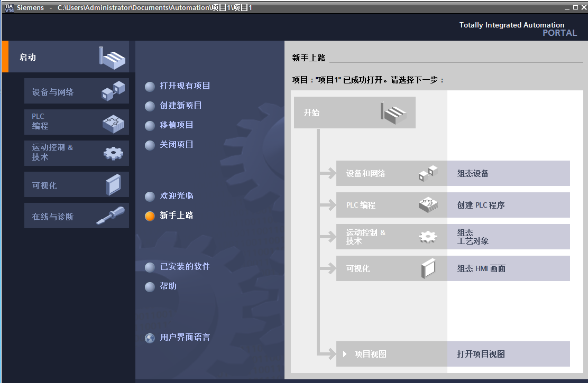Select the 欢迎光临 bullet
The image size is (588, 383).
coord(150,197)
